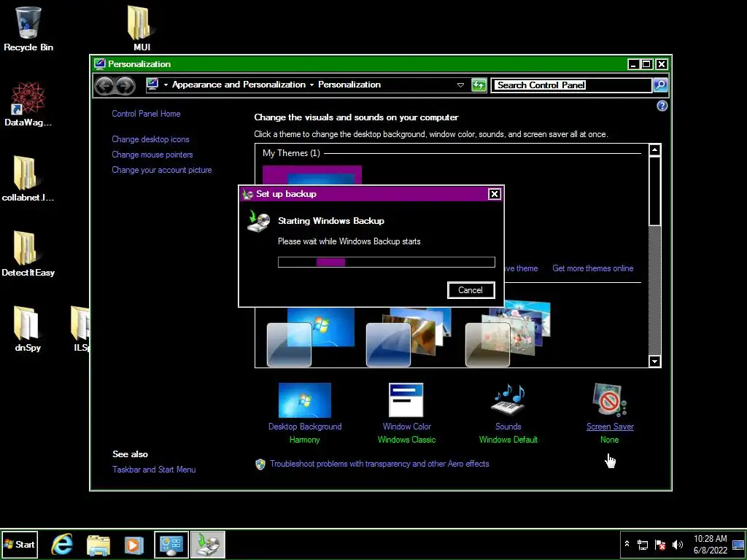
Task: Open the Control Panel Home link
Action: click(146, 113)
